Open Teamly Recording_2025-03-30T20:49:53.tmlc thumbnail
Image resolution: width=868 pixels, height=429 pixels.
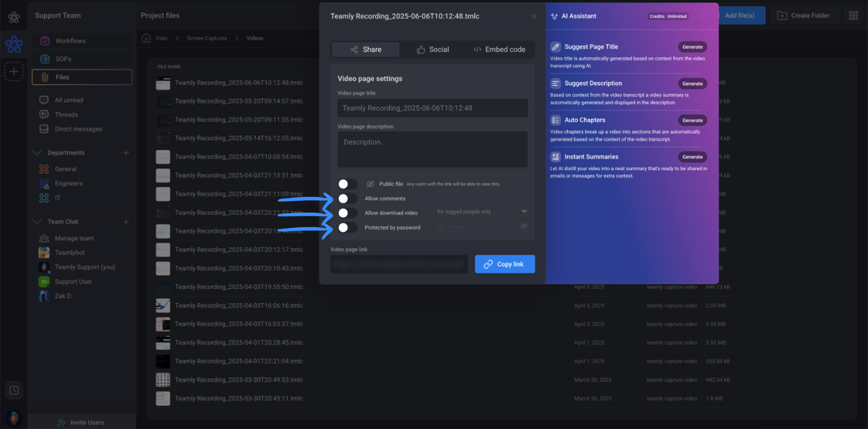click(x=163, y=380)
